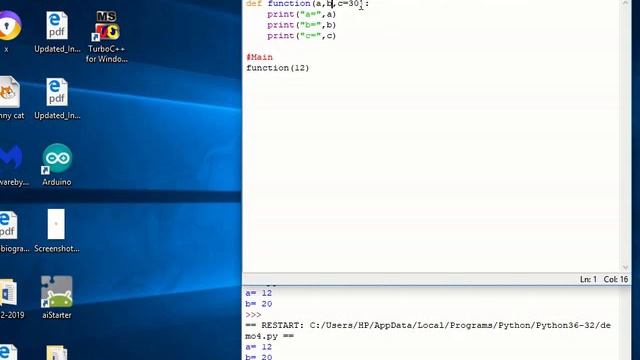Open the Updated_In... PDF beside TurboC++
Viewport: 640px width, 360px height.
click(x=57, y=33)
